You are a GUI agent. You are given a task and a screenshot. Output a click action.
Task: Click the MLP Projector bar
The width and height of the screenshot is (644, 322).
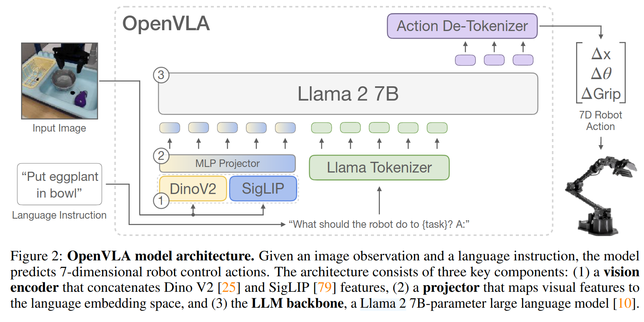pos(227,163)
